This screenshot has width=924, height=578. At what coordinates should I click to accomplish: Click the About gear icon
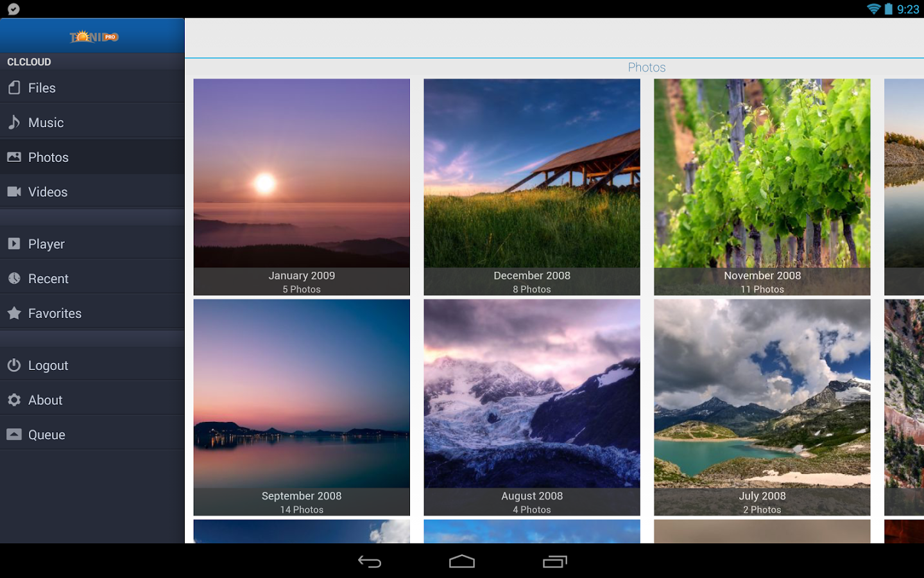(14, 399)
